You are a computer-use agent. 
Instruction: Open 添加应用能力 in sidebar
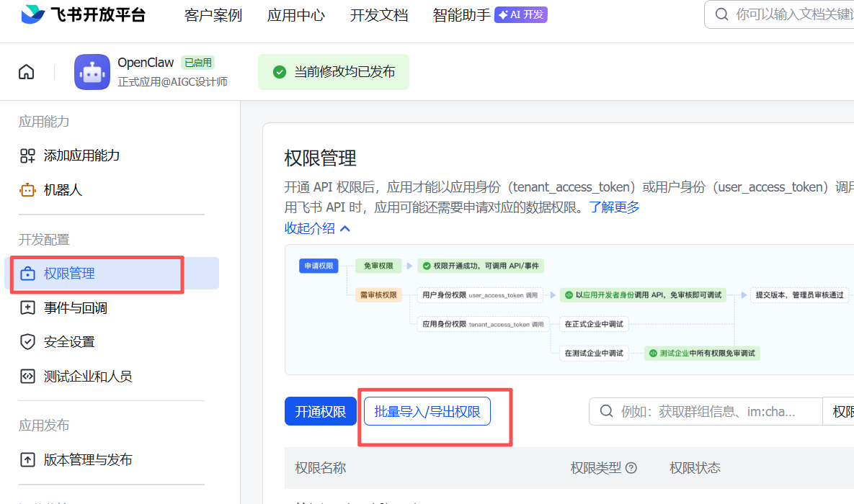[81, 156]
